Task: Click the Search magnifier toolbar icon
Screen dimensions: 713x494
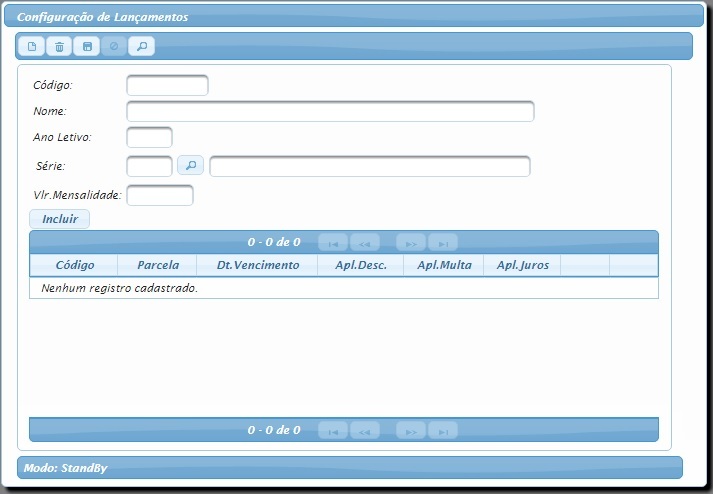Action: coord(142,46)
